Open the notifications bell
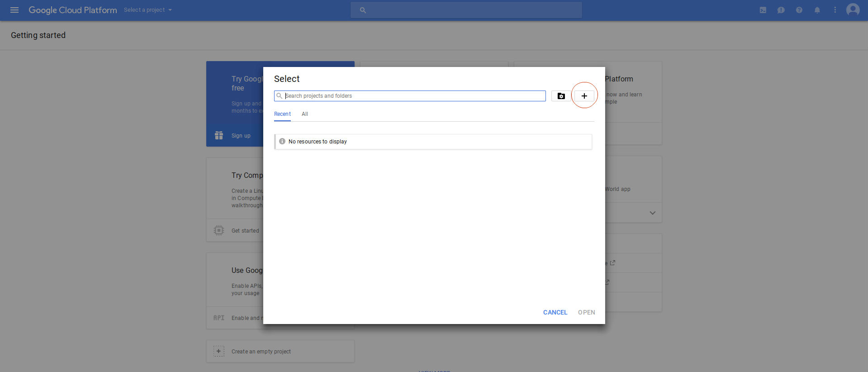868x372 pixels. [817, 10]
